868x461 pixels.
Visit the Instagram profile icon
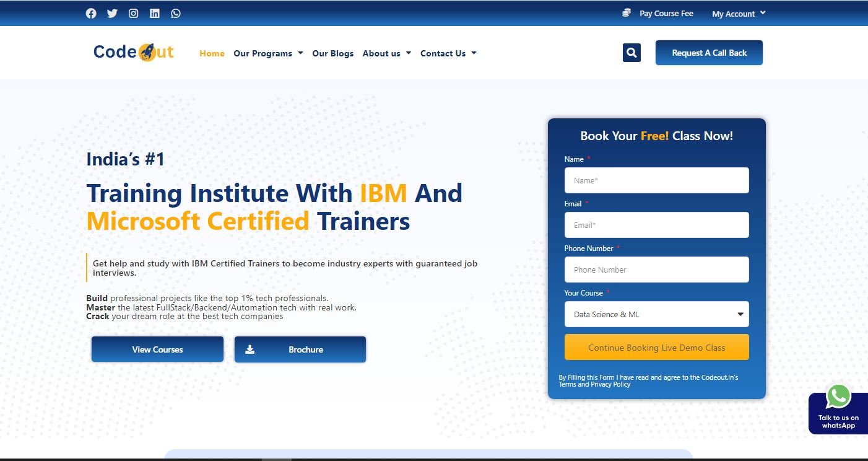tap(133, 13)
